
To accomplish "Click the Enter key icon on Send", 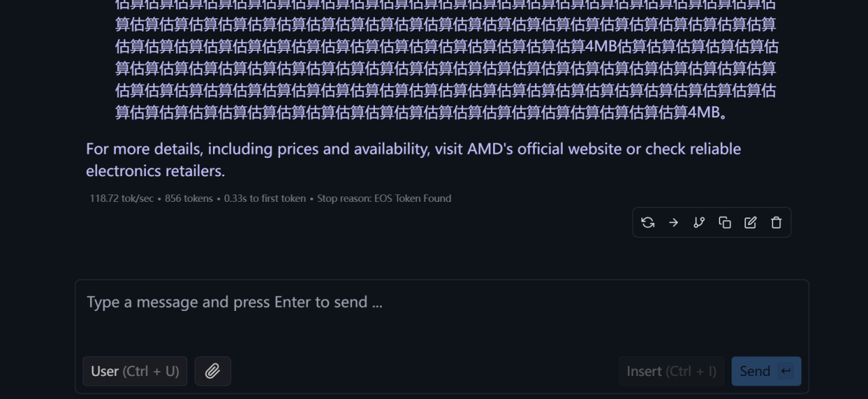I will 787,371.
